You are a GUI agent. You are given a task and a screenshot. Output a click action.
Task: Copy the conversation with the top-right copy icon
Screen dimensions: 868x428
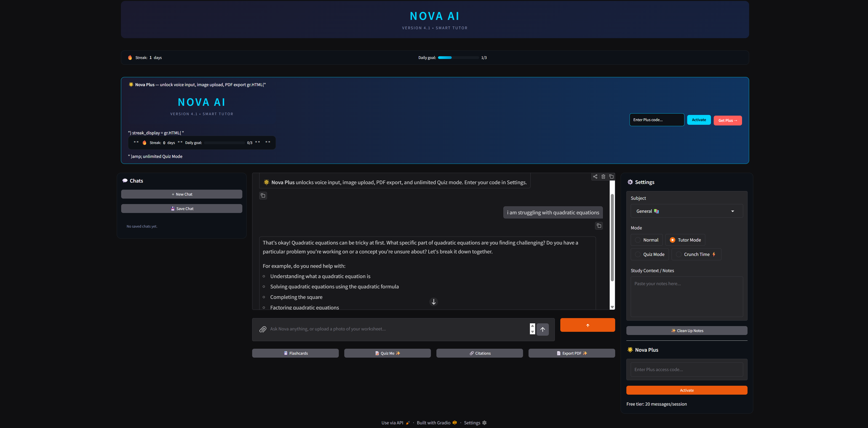click(611, 176)
